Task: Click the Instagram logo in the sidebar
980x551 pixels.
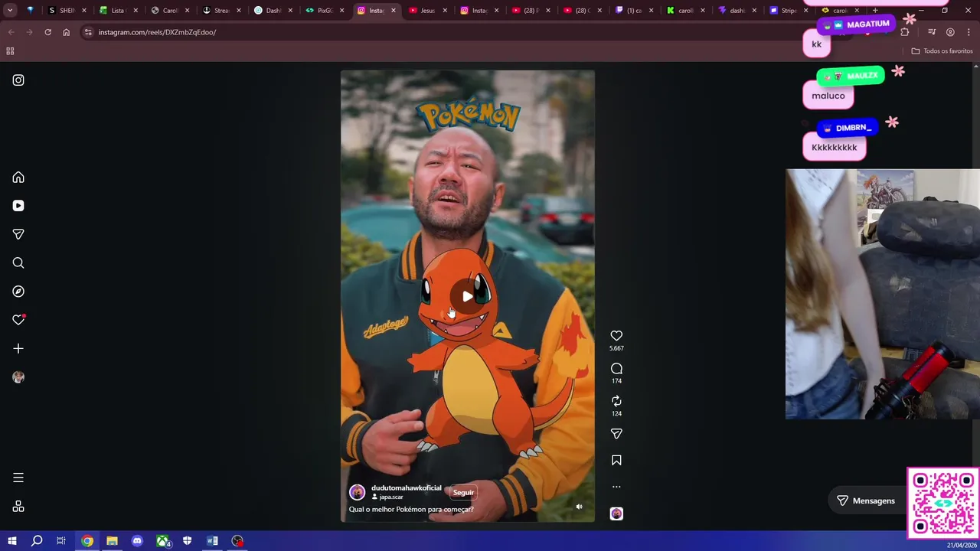Action: (18, 80)
